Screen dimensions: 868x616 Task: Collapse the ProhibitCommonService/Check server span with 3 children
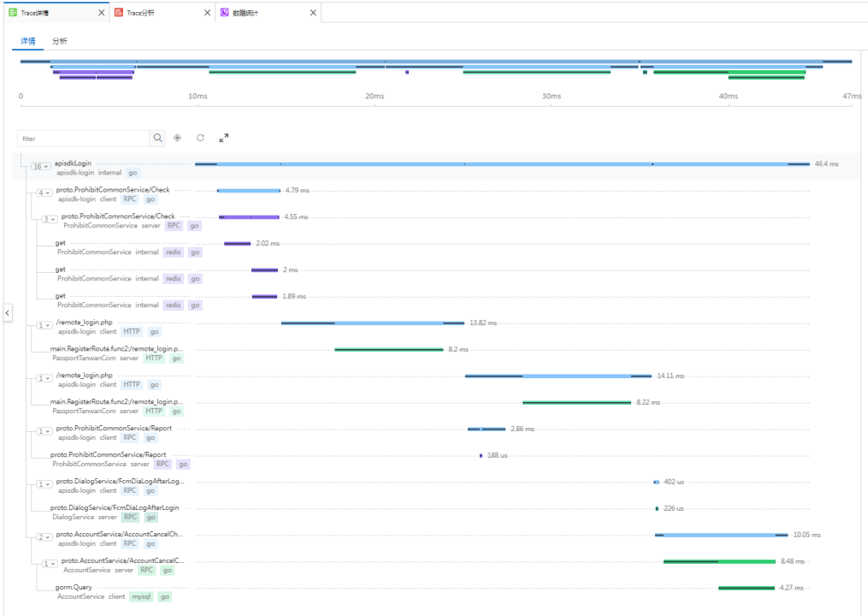click(x=50, y=220)
